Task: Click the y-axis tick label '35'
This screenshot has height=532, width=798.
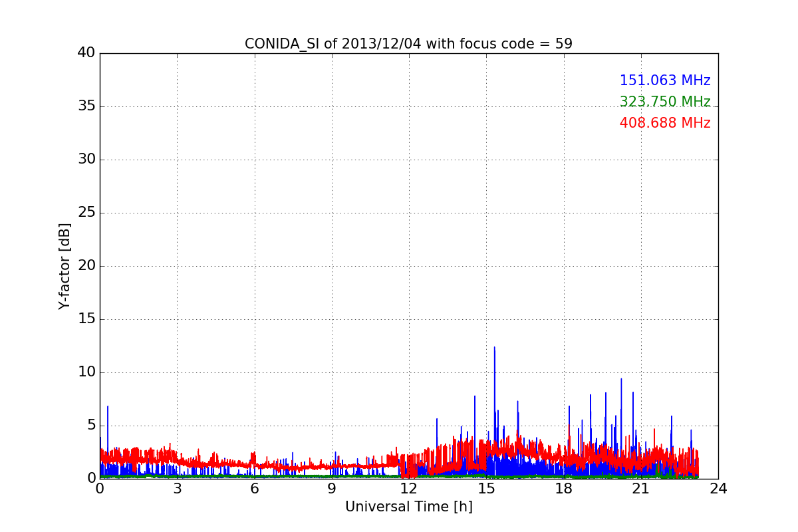Action: [x=86, y=106]
